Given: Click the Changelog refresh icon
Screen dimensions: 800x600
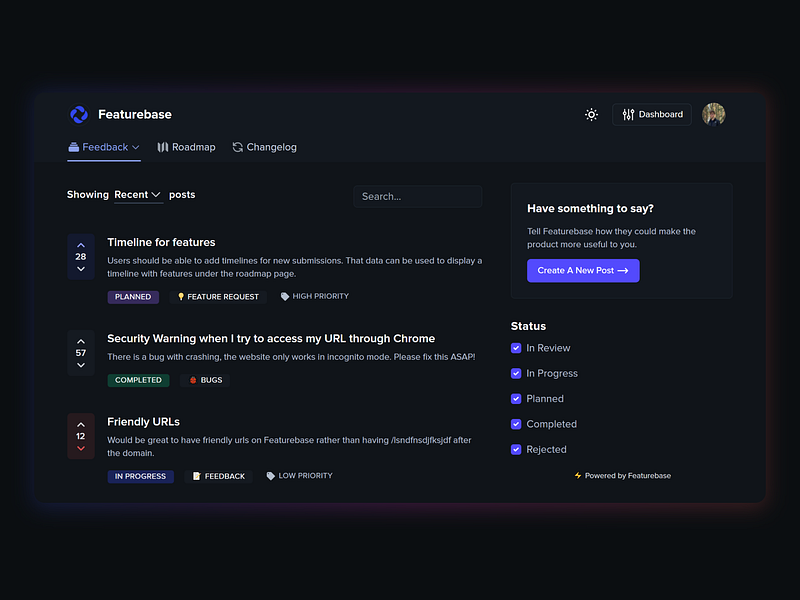Looking at the screenshot, I should coord(237,147).
